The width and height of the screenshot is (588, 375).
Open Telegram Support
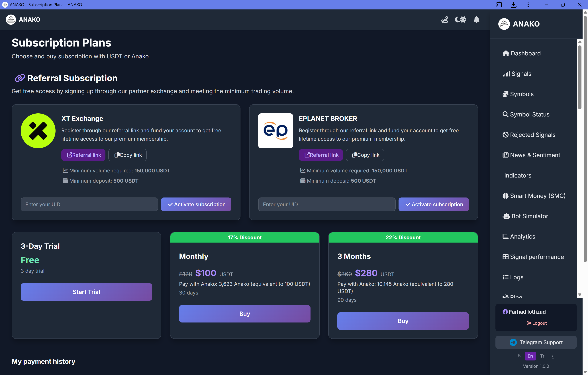click(536, 342)
